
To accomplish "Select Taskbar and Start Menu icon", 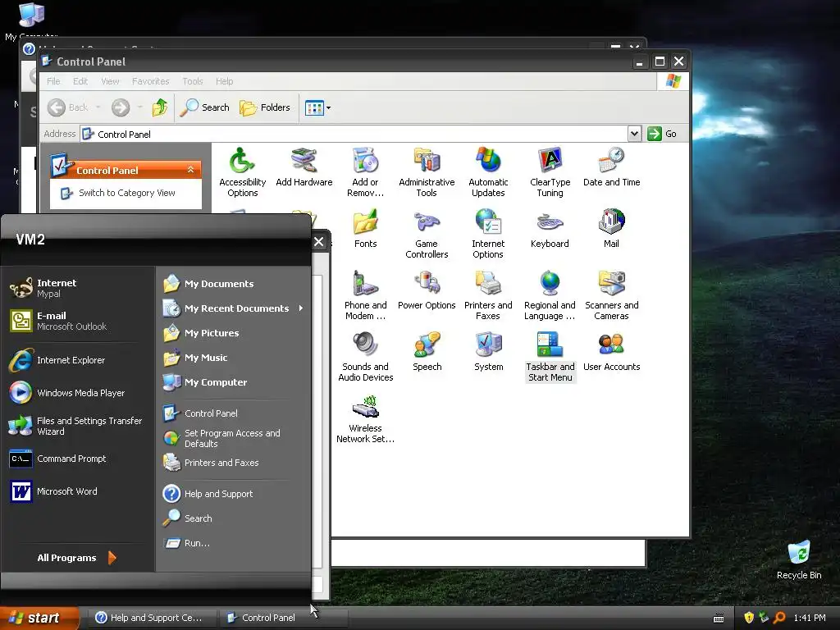I will coord(550,357).
